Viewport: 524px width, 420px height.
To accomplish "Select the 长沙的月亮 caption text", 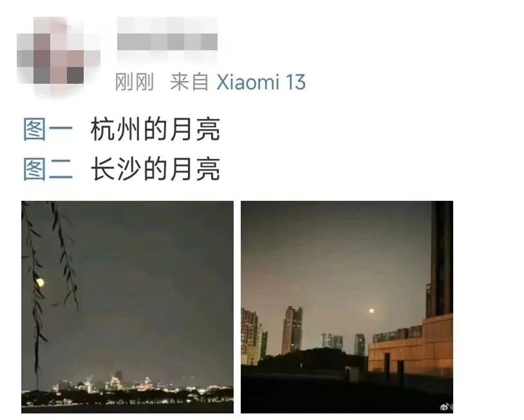I will 155,169.
